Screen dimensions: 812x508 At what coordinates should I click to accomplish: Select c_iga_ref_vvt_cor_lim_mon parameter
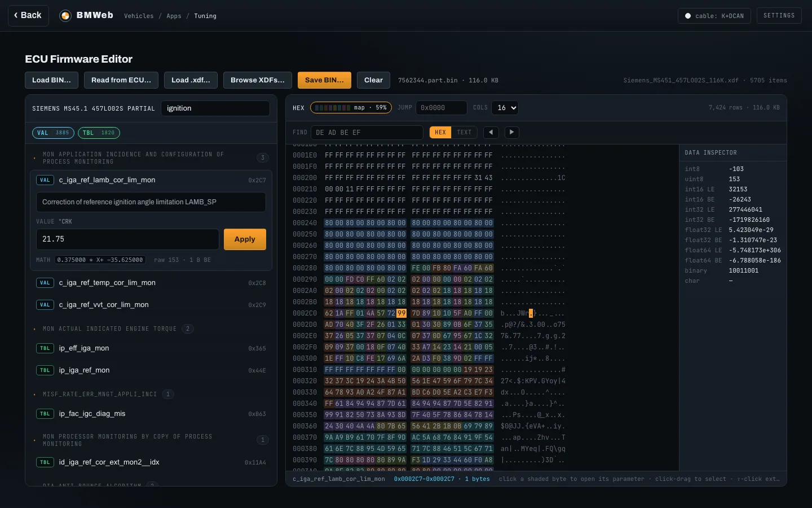click(x=151, y=305)
